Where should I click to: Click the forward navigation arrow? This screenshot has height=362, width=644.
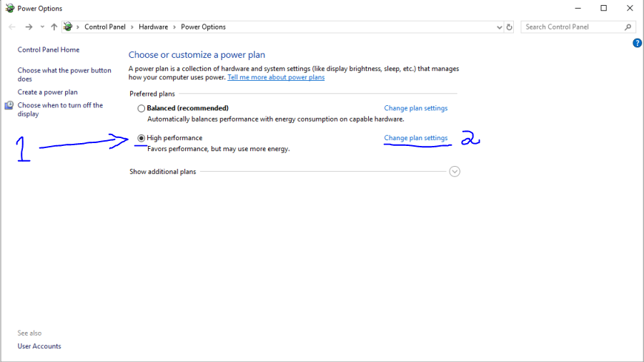coord(29,27)
